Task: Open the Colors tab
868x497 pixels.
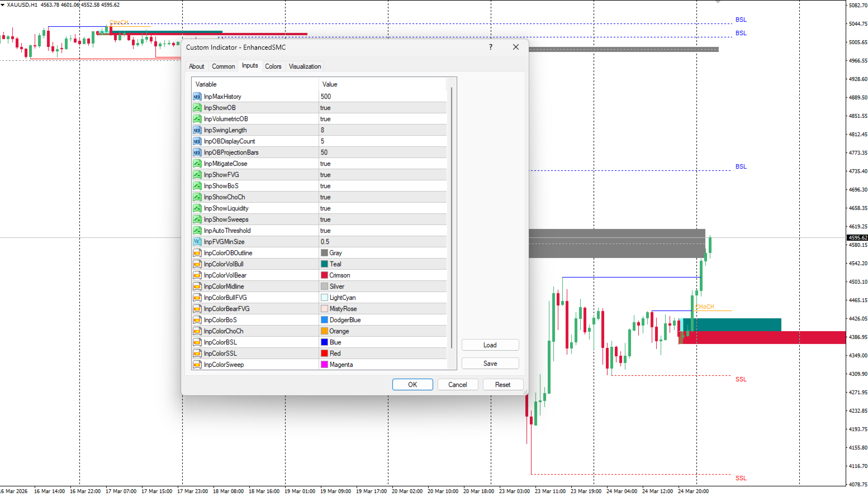Action: pyautogui.click(x=273, y=66)
